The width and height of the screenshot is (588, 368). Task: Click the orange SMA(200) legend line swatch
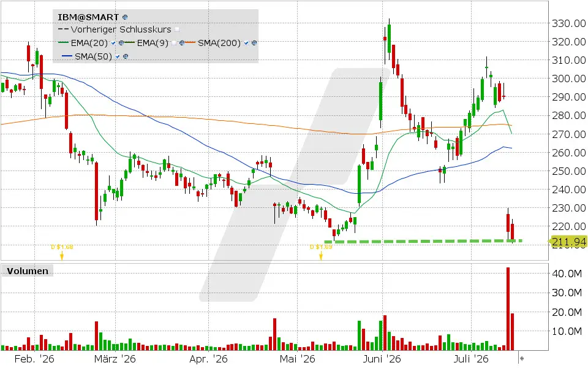tap(190, 42)
